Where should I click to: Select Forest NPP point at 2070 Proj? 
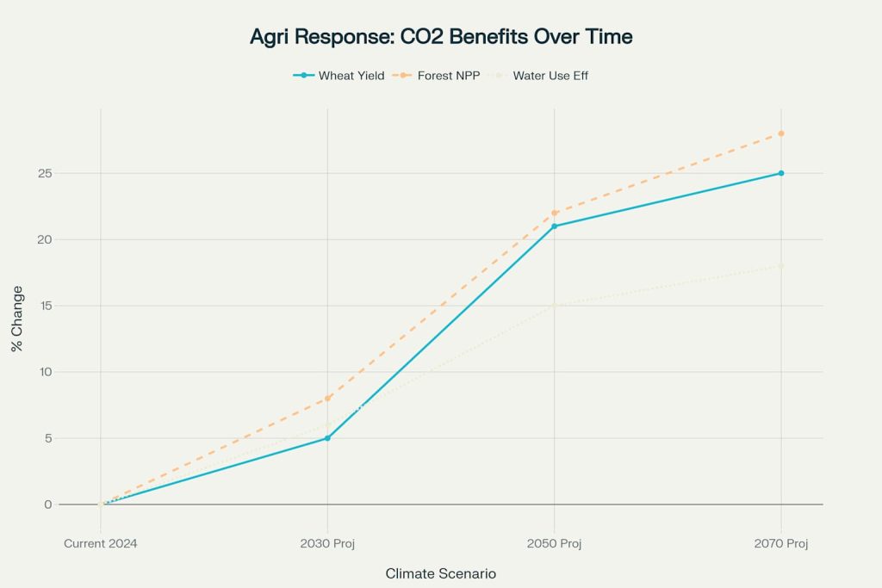click(x=780, y=133)
